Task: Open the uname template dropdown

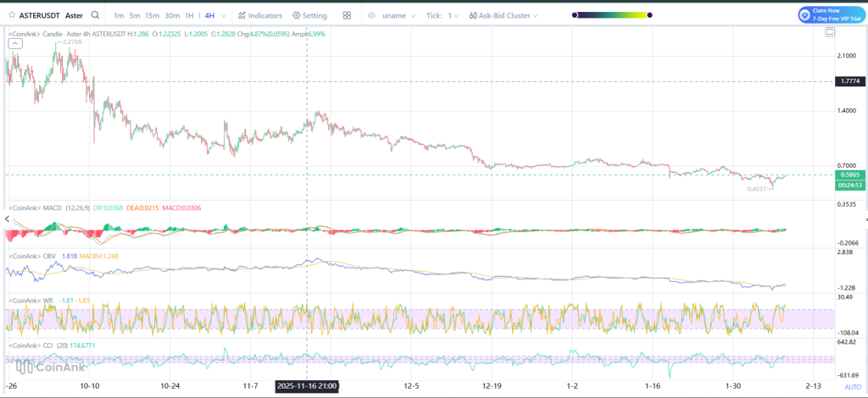Action: click(399, 15)
